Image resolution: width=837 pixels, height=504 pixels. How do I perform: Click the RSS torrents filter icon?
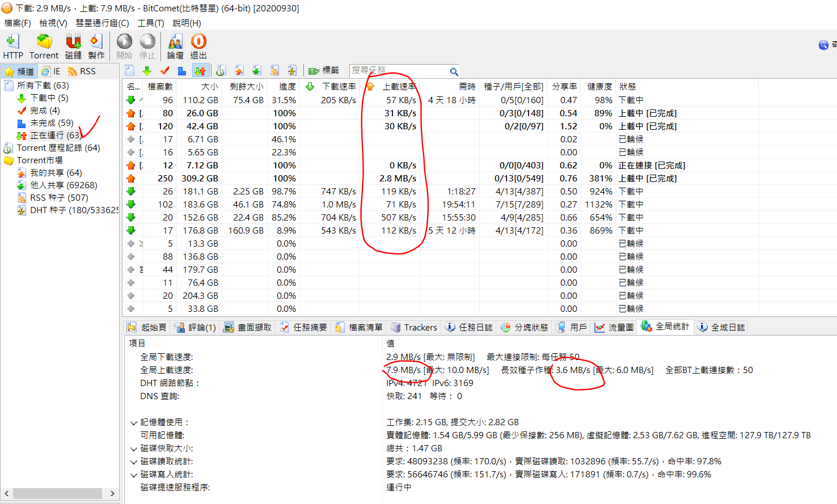(x=274, y=71)
